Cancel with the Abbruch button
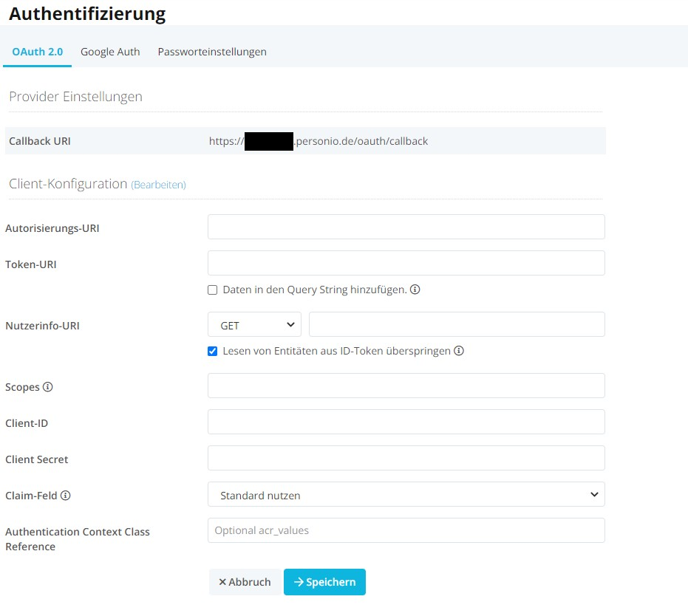This screenshot has width=688, height=616. click(x=245, y=582)
